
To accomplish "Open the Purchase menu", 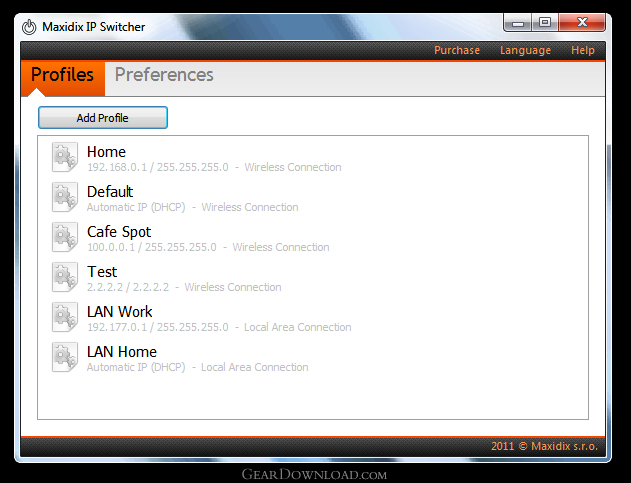I will [x=457, y=50].
